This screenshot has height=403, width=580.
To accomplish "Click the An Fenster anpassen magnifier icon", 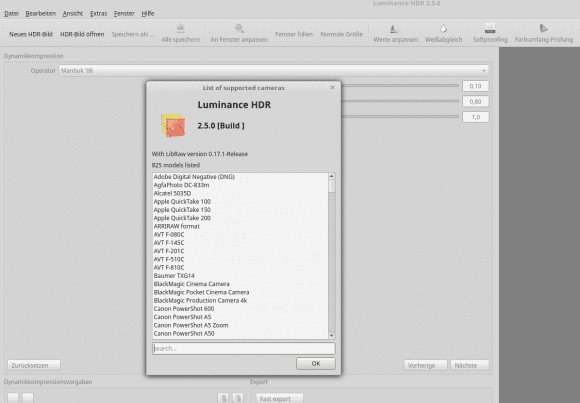I will click(x=239, y=28).
